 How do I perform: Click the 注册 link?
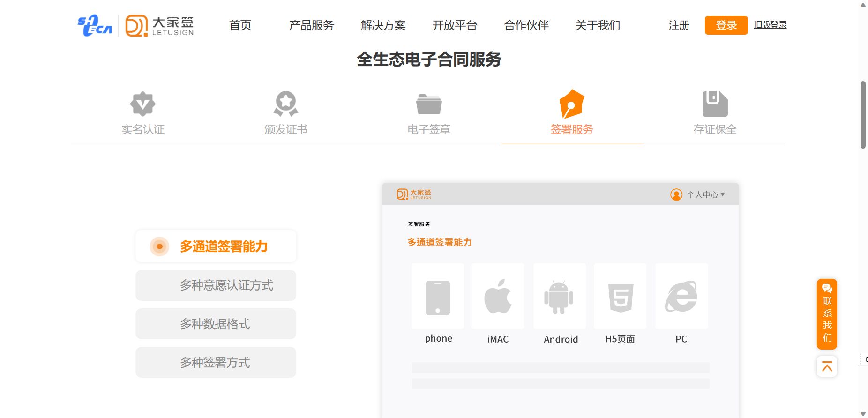679,25
